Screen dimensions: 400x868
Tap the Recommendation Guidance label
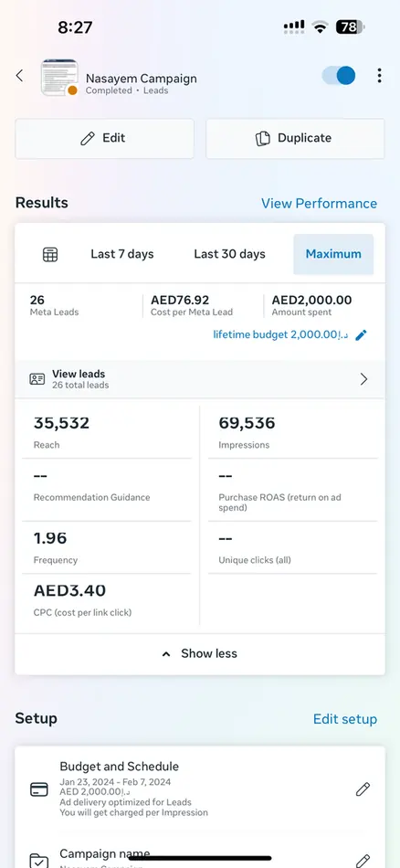tap(92, 497)
